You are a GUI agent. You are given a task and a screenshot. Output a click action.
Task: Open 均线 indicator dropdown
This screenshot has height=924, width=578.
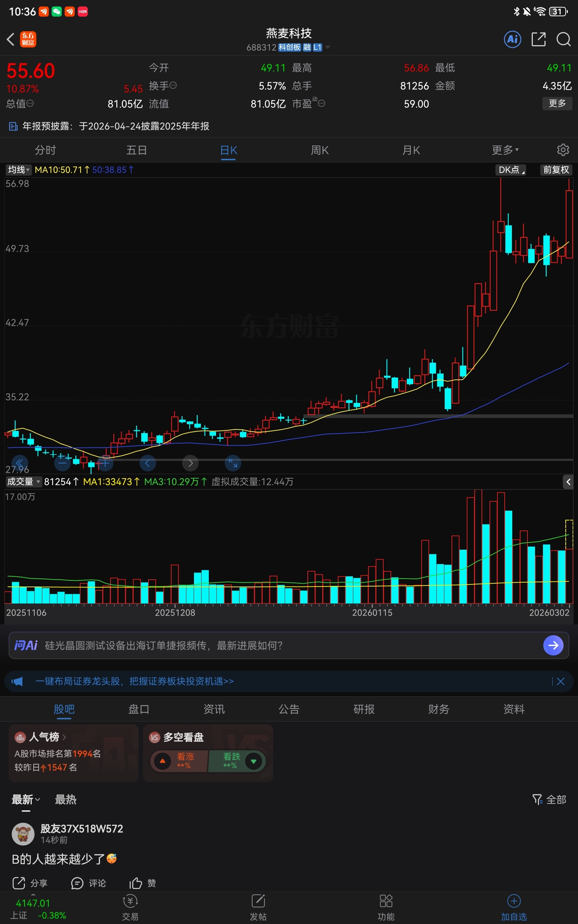18,170
